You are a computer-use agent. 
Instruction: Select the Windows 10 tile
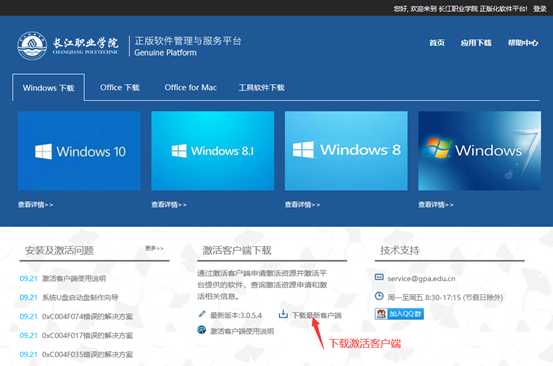click(79, 151)
